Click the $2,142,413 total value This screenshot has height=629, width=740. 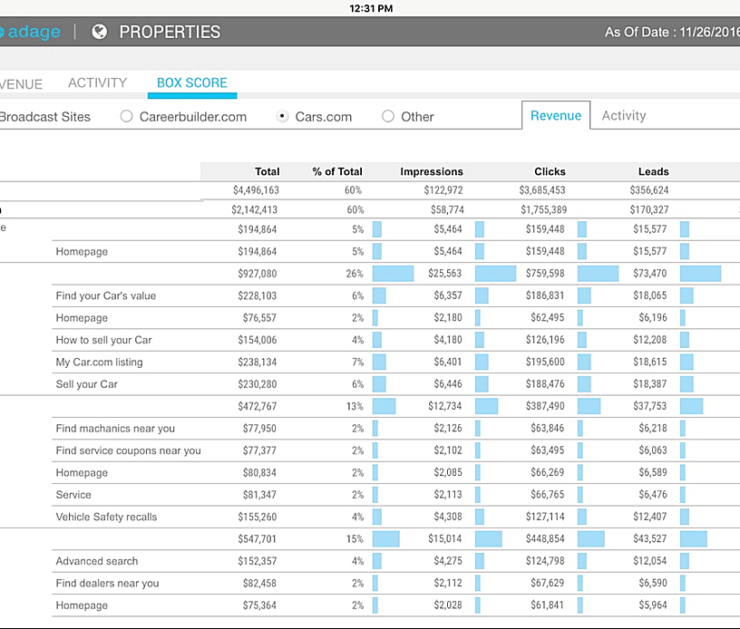click(x=254, y=210)
